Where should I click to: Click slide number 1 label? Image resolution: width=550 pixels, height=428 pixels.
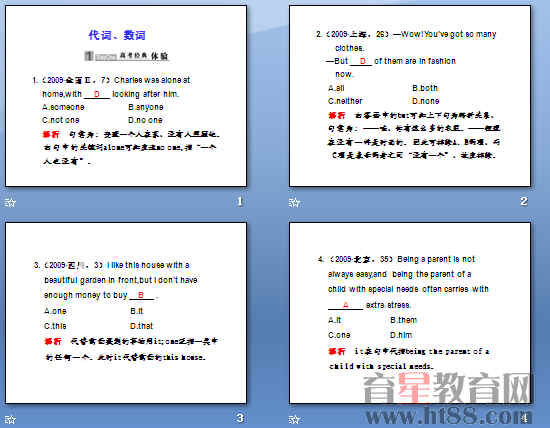click(240, 201)
